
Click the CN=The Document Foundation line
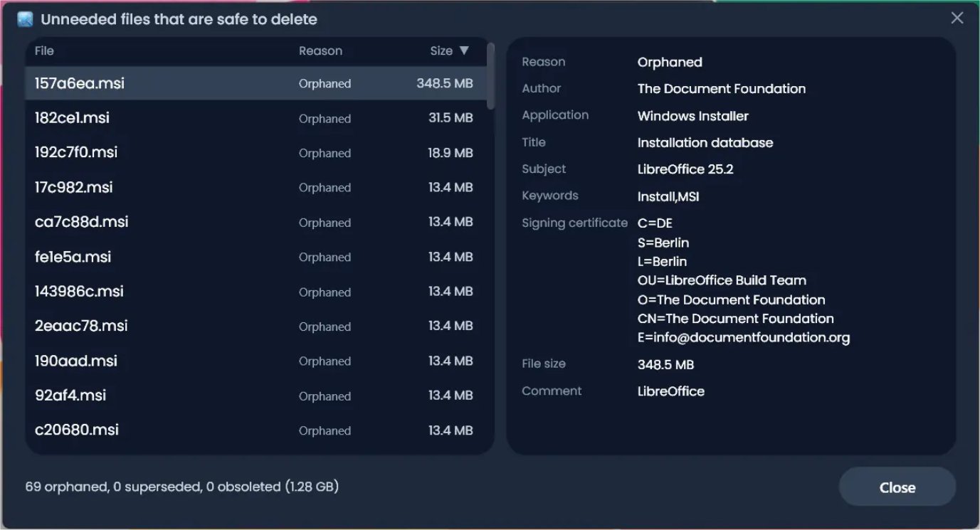pyautogui.click(x=736, y=319)
